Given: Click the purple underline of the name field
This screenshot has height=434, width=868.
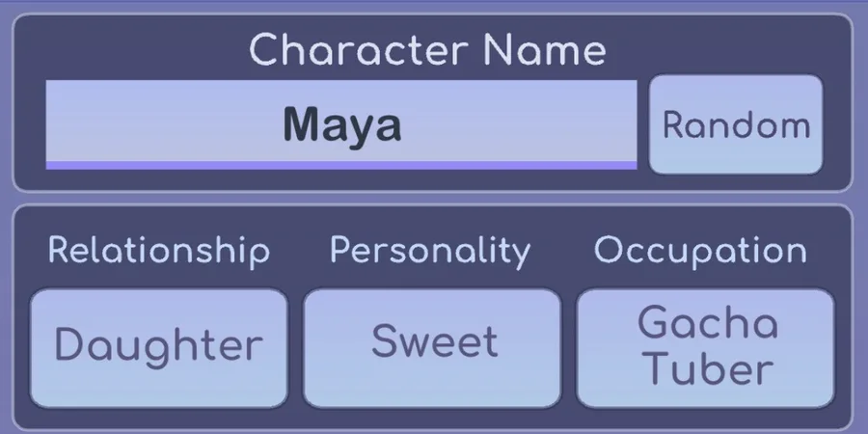Looking at the screenshot, I should point(341,166).
